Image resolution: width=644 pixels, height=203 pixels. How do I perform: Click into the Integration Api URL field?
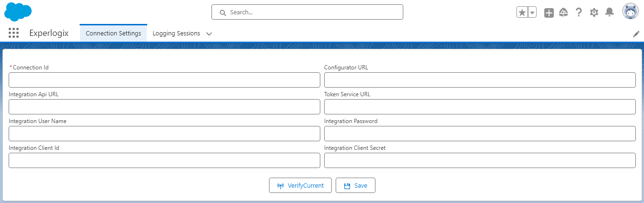coord(164,107)
